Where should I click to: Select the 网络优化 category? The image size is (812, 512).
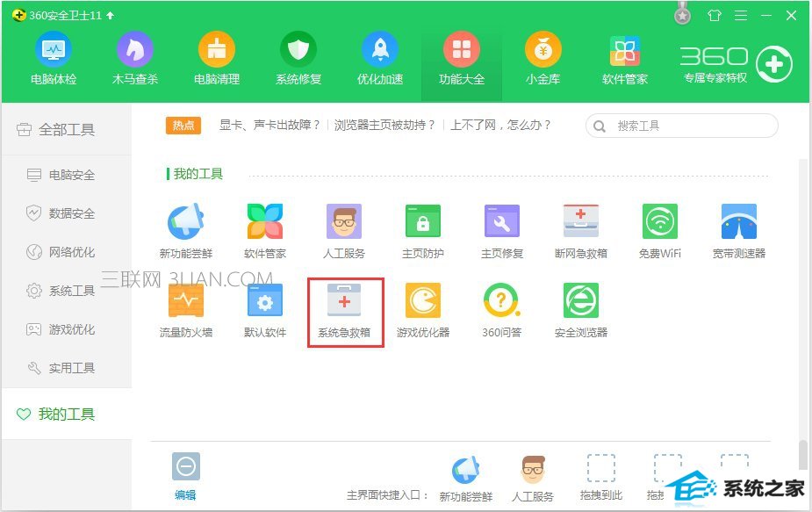pyautogui.click(x=61, y=252)
